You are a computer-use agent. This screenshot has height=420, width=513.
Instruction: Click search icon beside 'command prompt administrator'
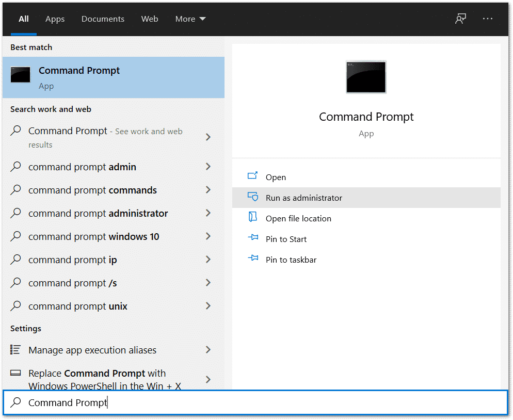tap(15, 213)
